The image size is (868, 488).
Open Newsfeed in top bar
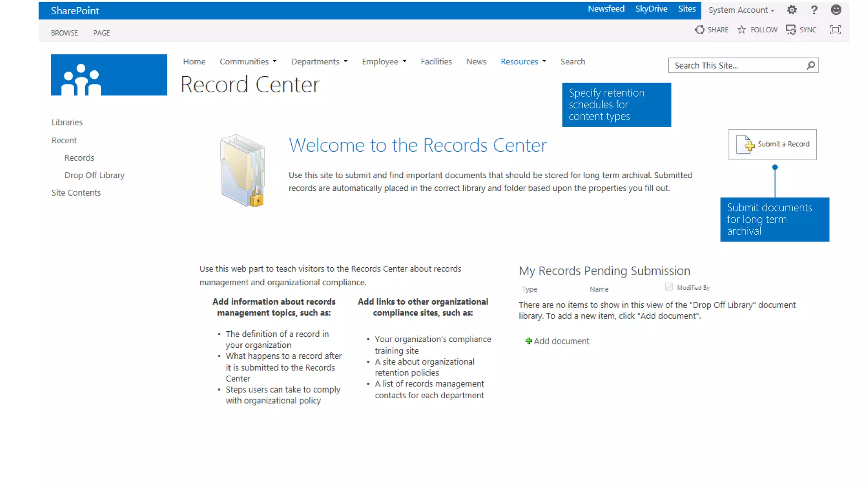[x=606, y=9]
